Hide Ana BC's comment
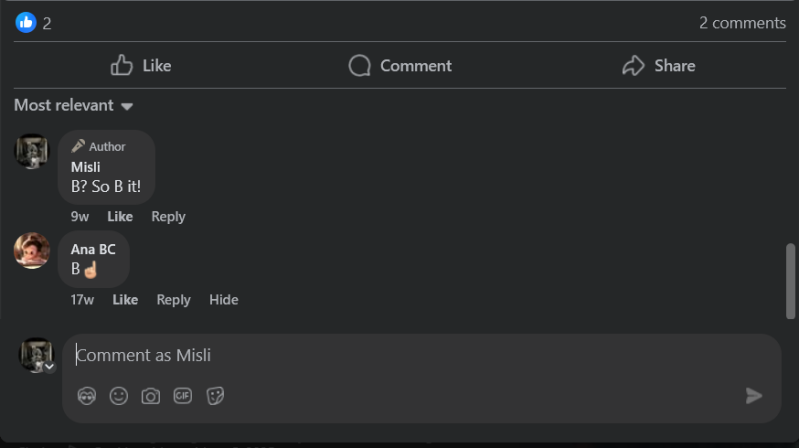The width and height of the screenshot is (799, 448). click(224, 300)
